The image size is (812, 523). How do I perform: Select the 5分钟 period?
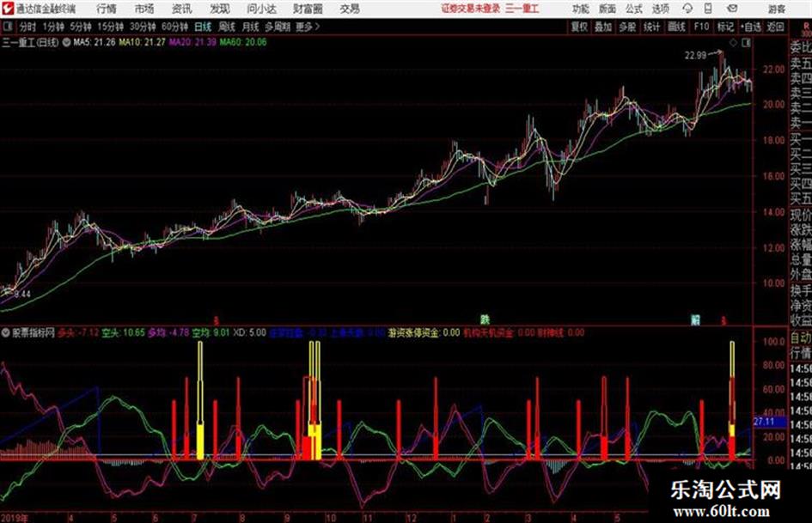(80, 27)
